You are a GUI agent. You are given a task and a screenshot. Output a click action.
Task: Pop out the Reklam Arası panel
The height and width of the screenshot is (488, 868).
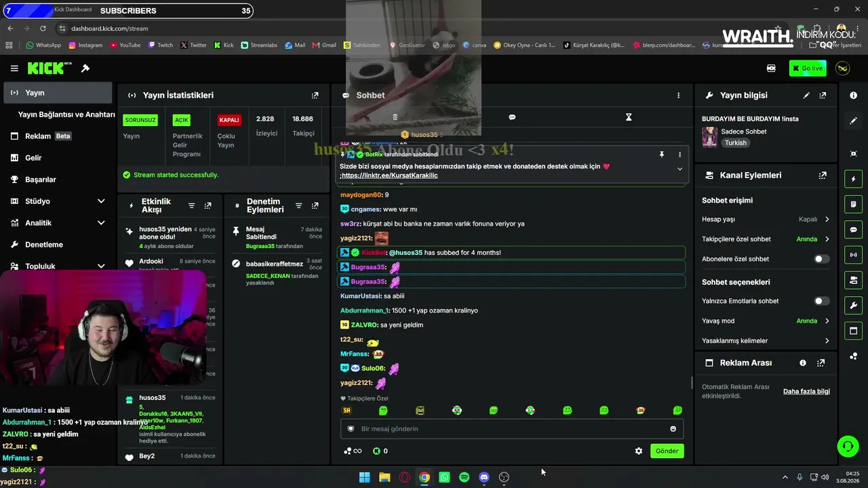click(821, 363)
